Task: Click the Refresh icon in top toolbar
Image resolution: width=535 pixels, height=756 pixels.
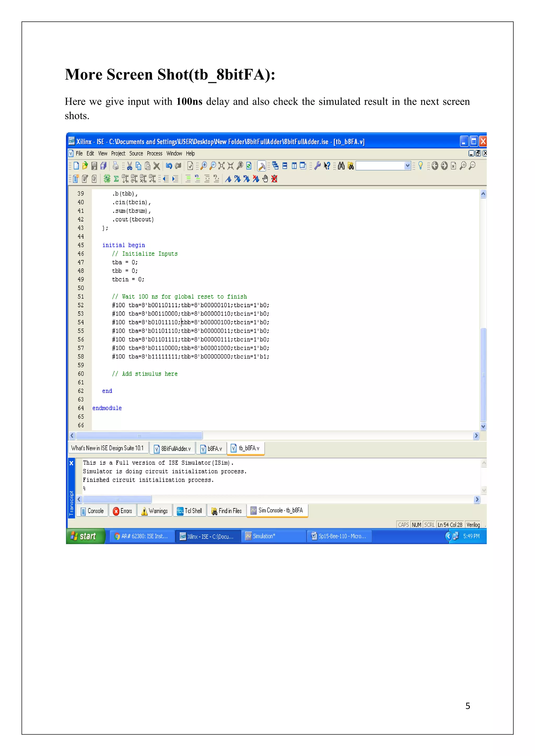Action: click(249, 166)
